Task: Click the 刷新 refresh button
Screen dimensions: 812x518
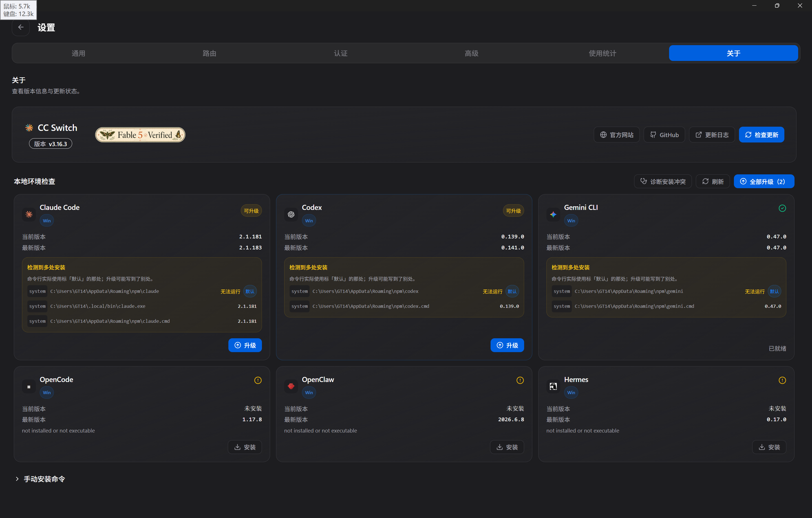Action: click(x=712, y=181)
